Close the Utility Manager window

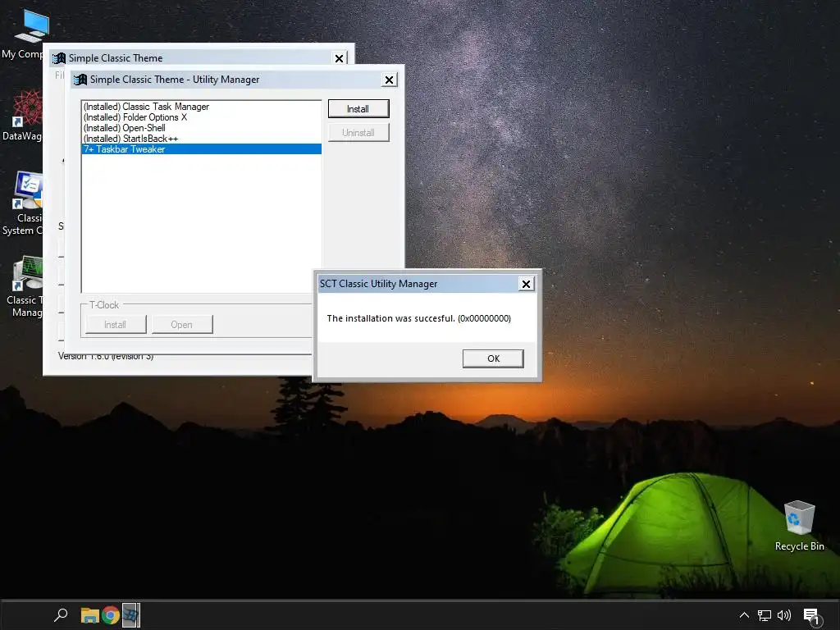[x=389, y=80]
